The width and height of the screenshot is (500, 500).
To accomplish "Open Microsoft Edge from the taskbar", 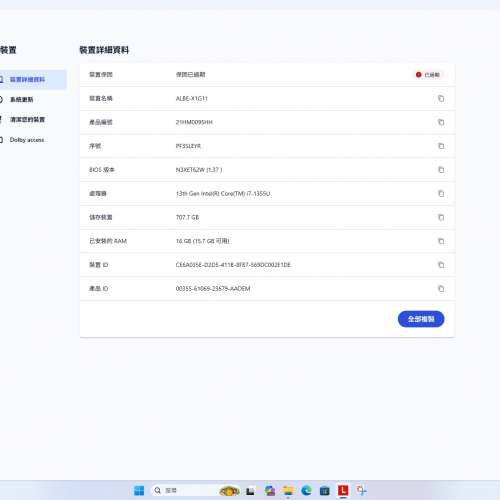I will coord(306,490).
